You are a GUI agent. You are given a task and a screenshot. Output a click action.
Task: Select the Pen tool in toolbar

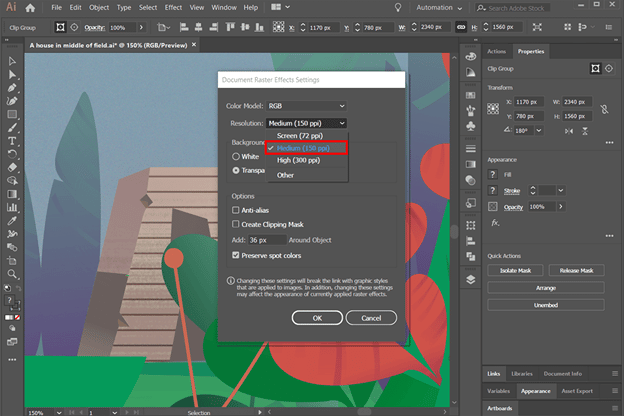(12, 87)
